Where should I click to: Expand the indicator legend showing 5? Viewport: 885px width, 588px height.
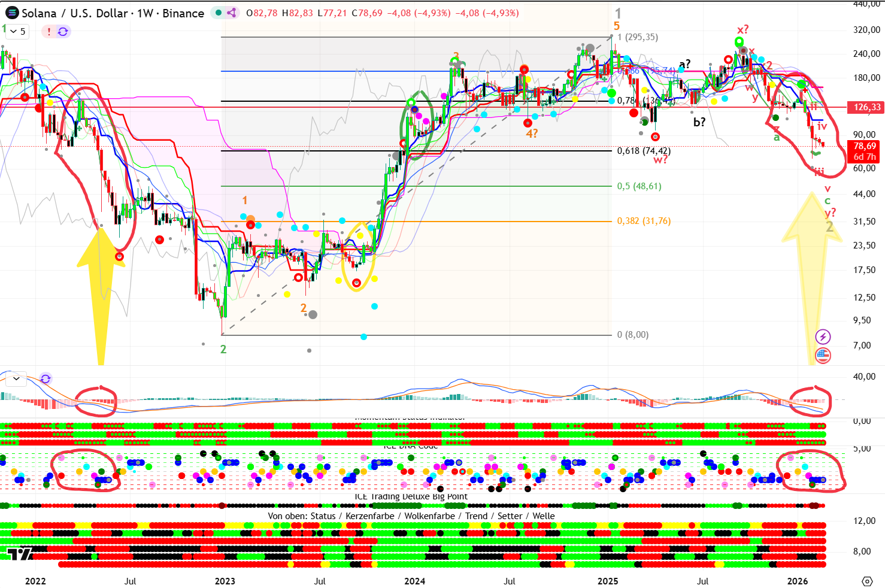pos(17,31)
